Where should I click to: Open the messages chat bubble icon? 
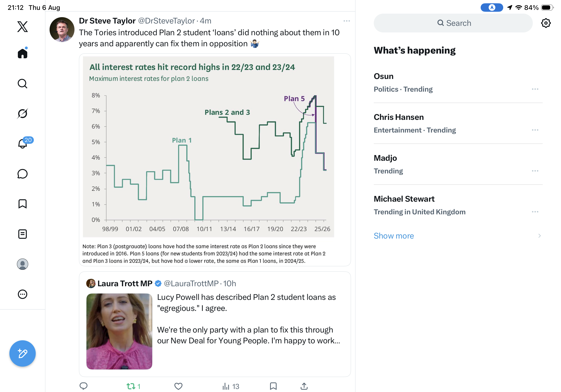[x=23, y=174]
